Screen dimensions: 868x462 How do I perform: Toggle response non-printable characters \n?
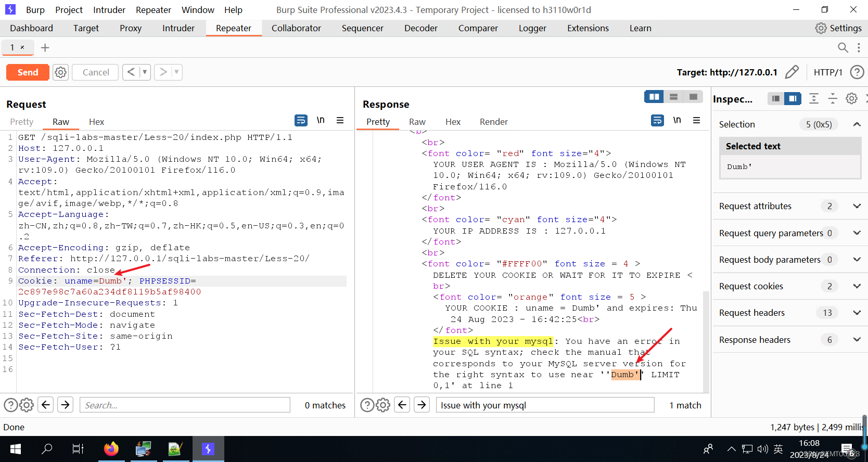677,120
